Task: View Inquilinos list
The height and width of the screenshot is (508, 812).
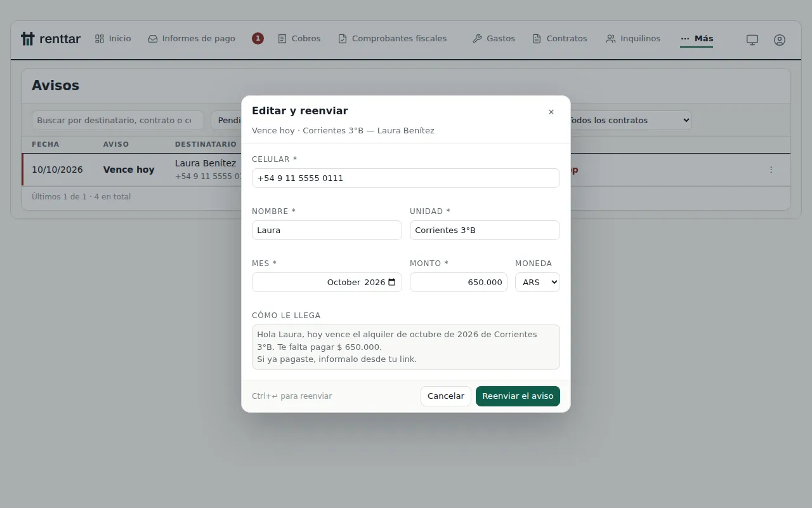Action: (633, 39)
